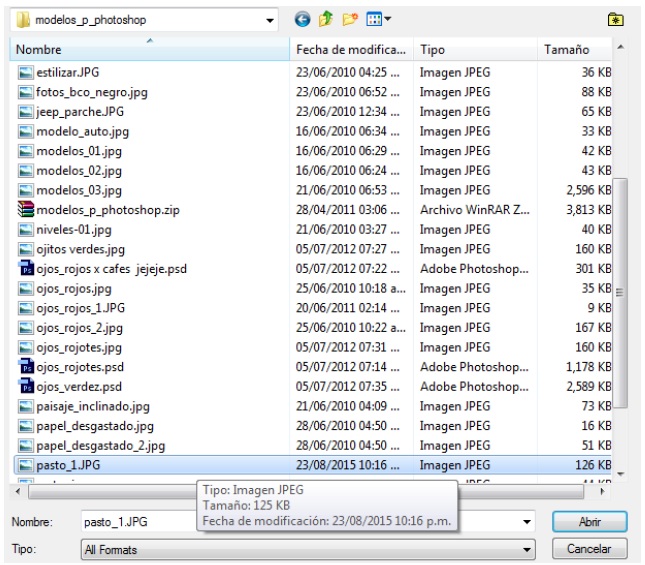Click inside the Nombre filename text field

tap(300, 522)
